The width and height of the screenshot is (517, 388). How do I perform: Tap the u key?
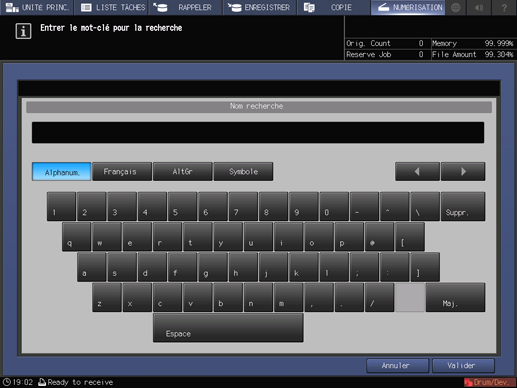point(258,237)
